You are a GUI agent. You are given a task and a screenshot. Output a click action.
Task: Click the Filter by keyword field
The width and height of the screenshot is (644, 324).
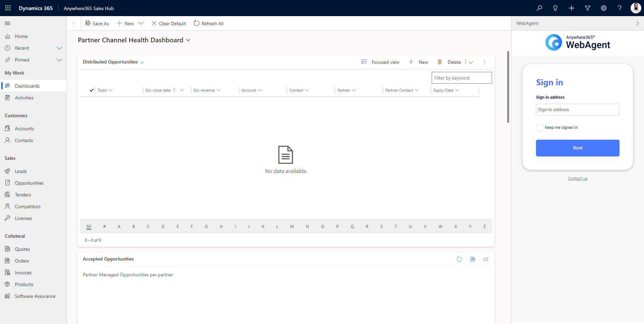[x=462, y=78]
